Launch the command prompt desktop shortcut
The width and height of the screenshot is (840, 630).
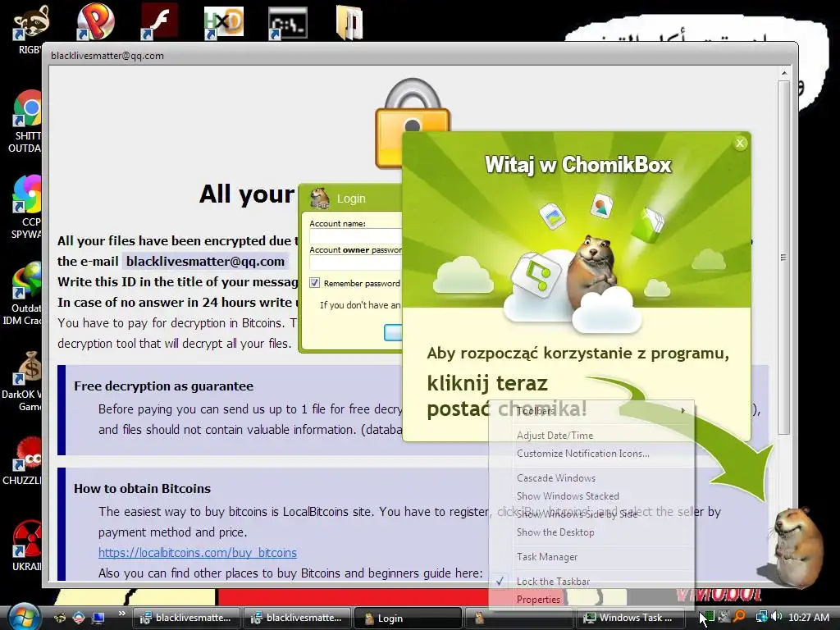[x=288, y=22]
